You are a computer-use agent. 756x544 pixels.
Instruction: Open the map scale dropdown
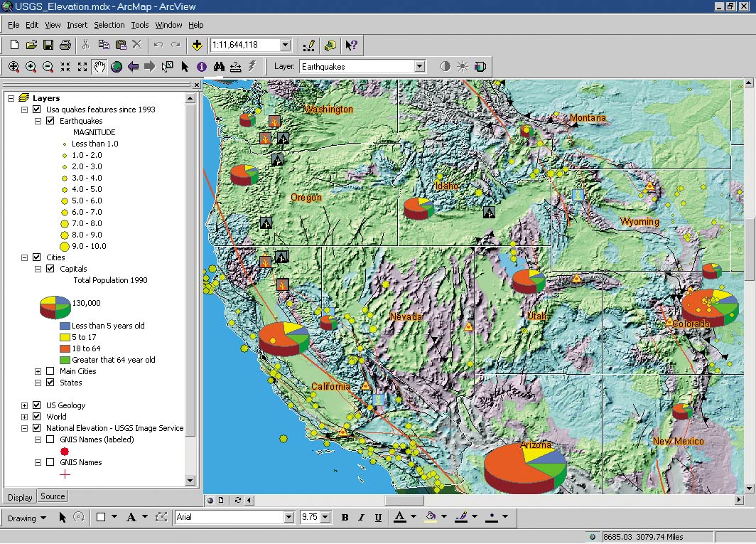[x=284, y=45]
